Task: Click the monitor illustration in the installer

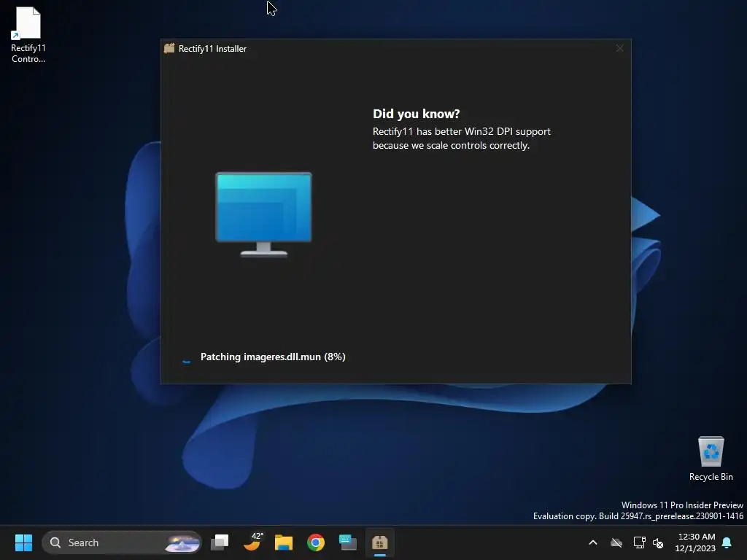Action: click(263, 214)
